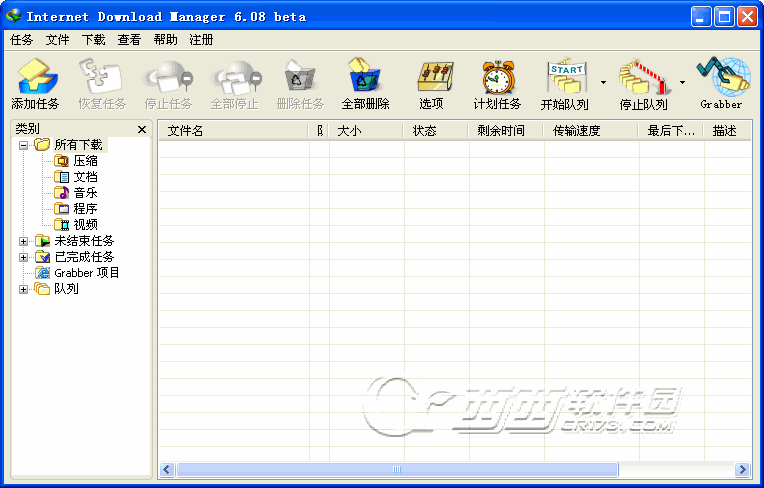The width and height of the screenshot is (764, 488).
Task: Open the 计划任务 (Scheduler) alarm clock icon
Action: click(497, 76)
